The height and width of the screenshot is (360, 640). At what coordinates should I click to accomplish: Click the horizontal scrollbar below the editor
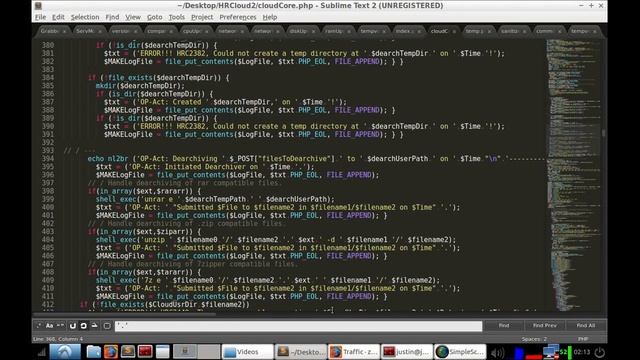point(124,314)
